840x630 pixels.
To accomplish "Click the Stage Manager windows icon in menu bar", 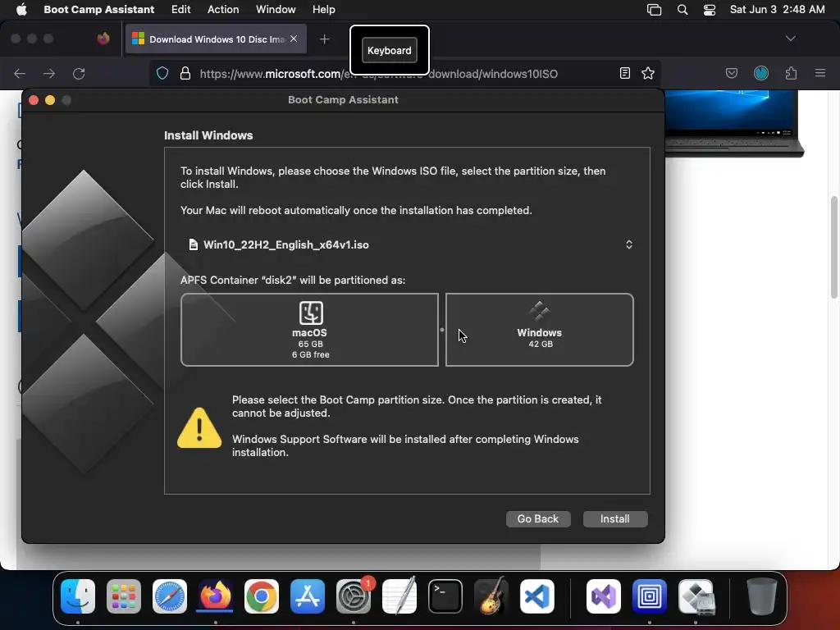I will (x=654, y=10).
